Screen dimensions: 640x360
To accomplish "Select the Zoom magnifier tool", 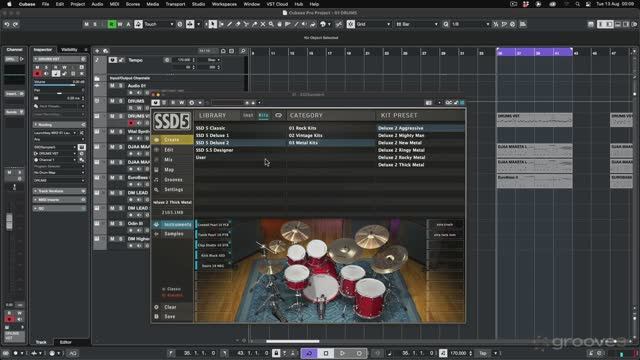I will (271, 24).
